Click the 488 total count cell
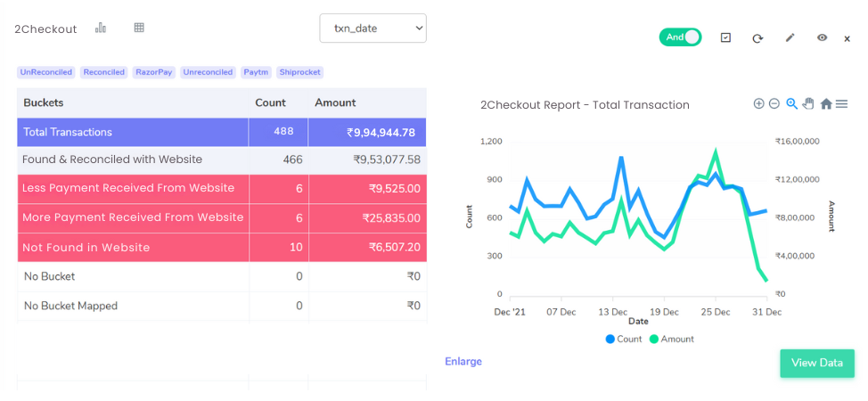 pyautogui.click(x=278, y=132)
